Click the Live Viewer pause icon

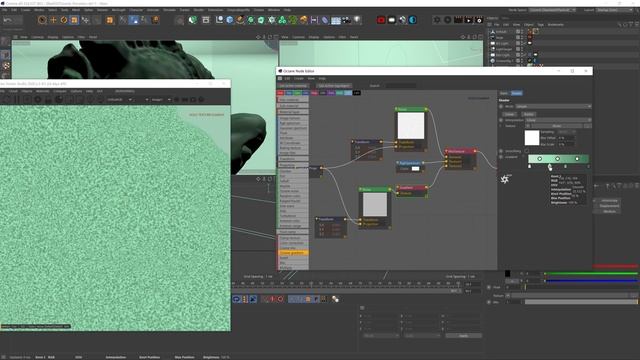coord(17,100)
